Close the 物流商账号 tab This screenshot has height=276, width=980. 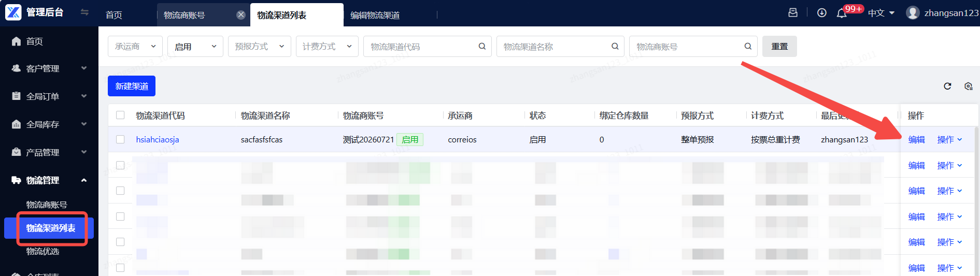click(241, 15)
